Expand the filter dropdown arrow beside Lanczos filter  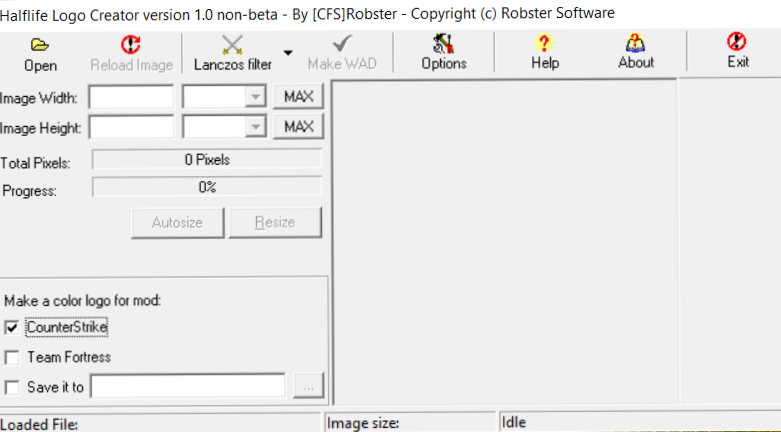point(288,52)
